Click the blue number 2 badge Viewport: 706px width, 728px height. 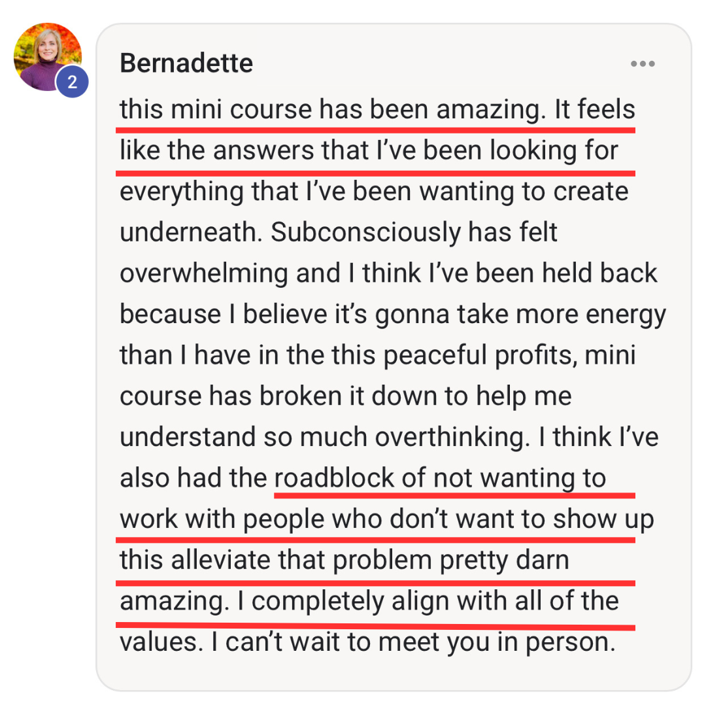(x=72, y=82)
